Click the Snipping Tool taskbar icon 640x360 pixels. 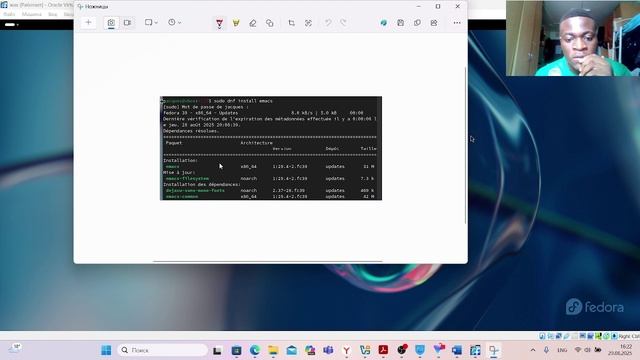click(494, 350)
